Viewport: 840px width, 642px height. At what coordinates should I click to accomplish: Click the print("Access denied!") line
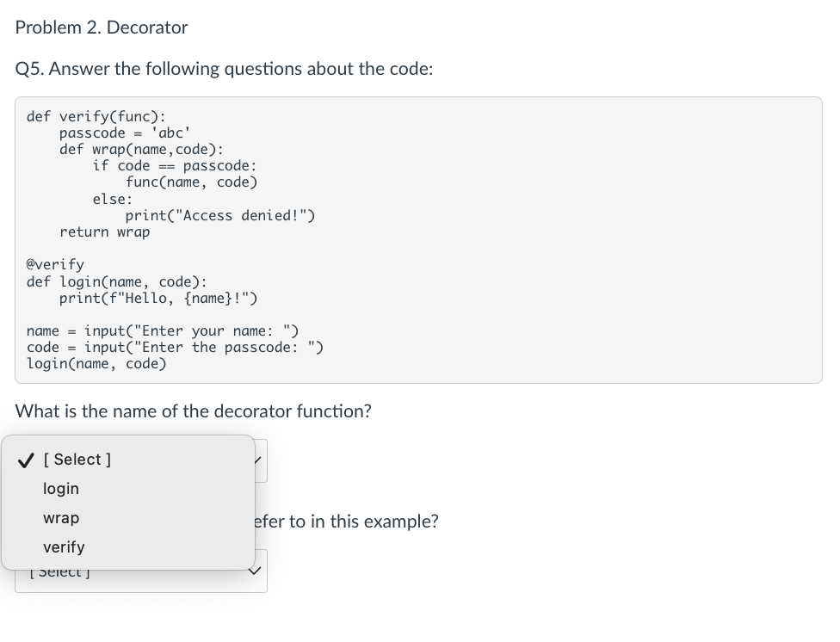click(220, 215)
